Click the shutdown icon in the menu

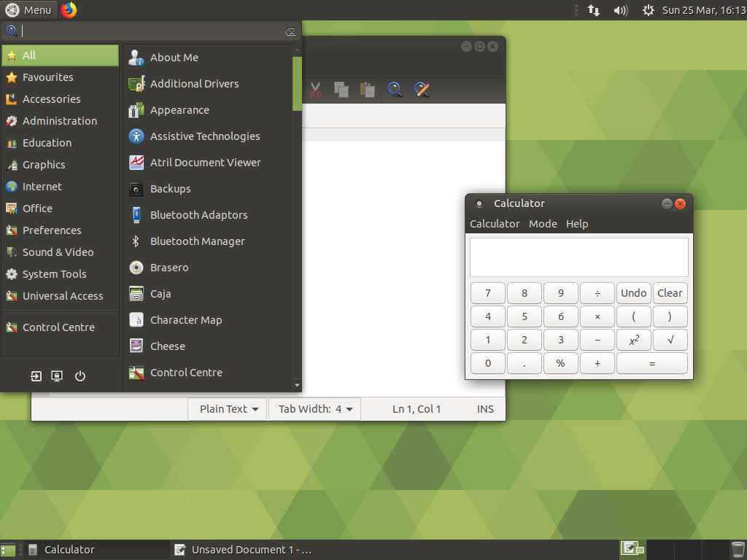pyautogui.click(x=80, y=376)
